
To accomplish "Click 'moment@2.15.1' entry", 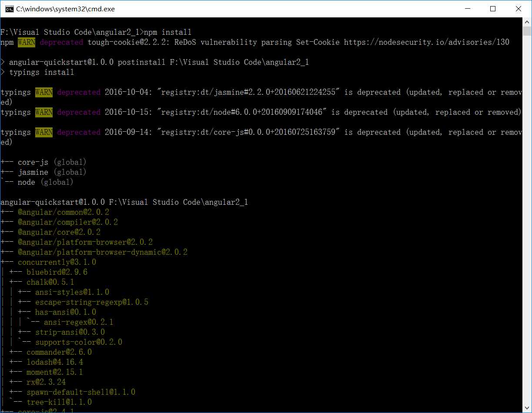I will click(x=55, y=372).
